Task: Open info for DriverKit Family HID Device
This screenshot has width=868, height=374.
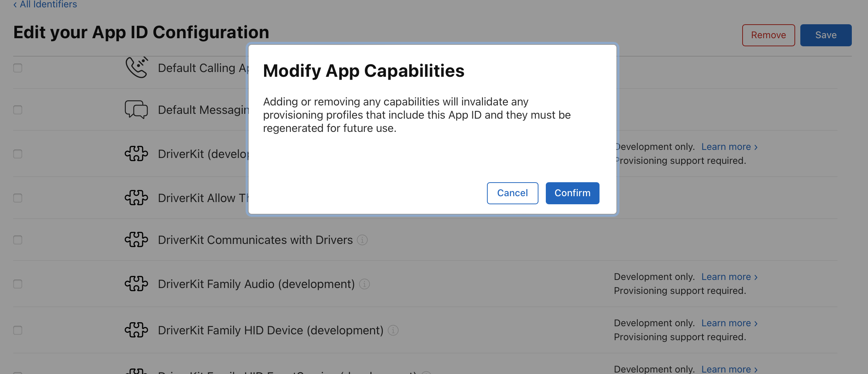Action: pyautogui.click(x=393, y=330)
